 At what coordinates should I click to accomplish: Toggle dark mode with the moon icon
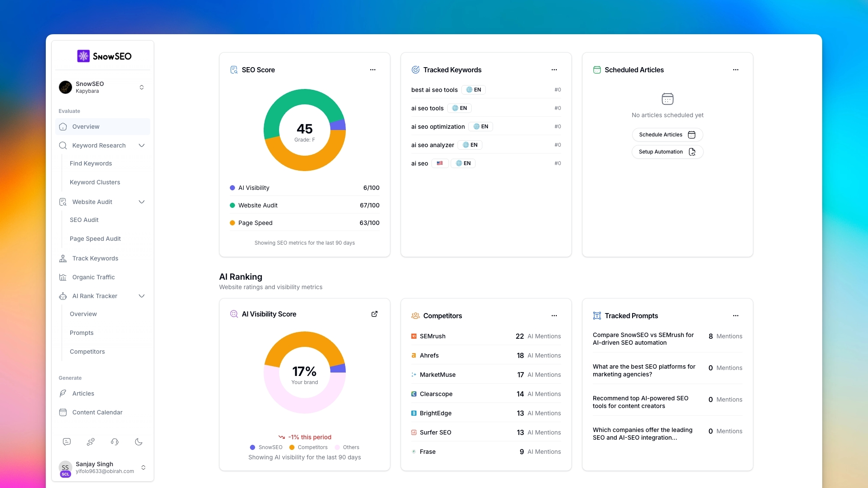pos(139,442)
